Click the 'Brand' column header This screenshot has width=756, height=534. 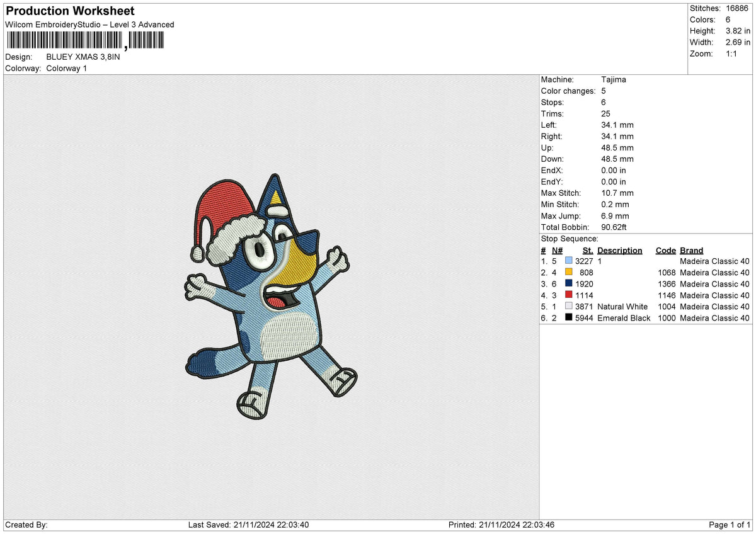[692, 250]
